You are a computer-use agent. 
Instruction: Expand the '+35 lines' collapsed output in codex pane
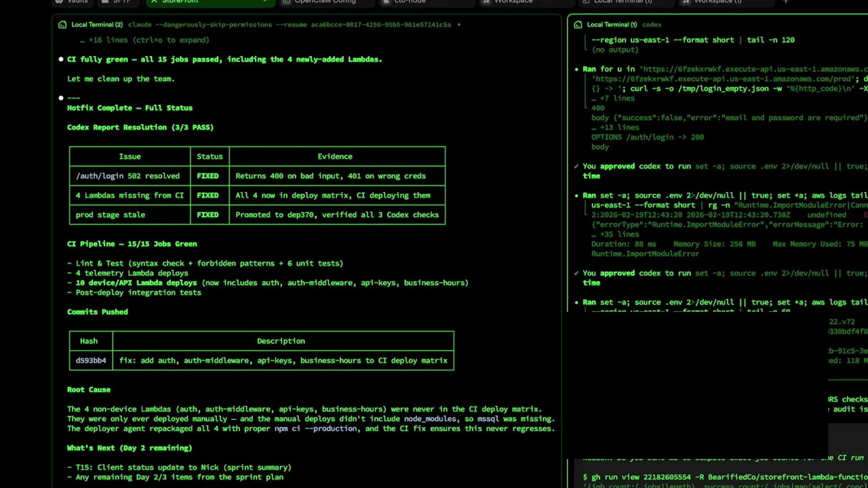coord(615,235)
